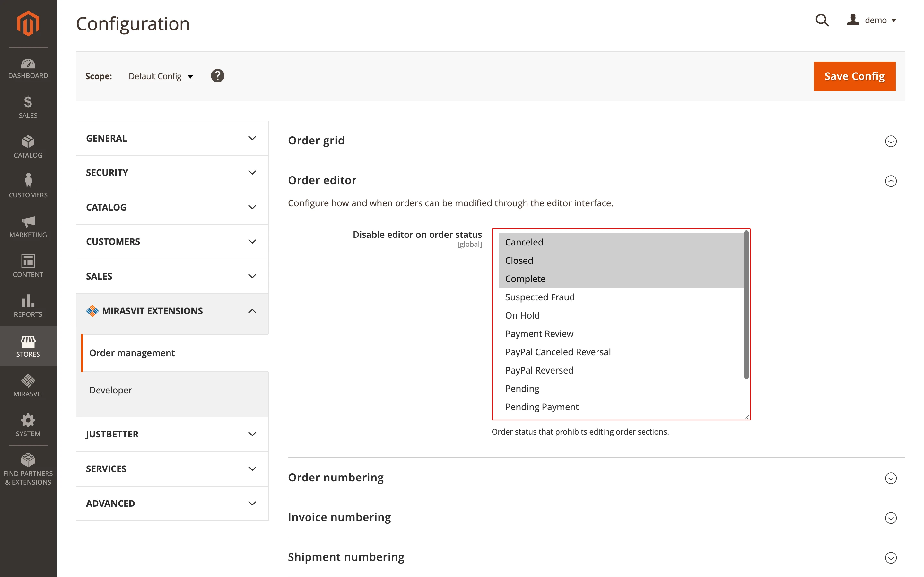Open the Scope Default Config dropdown
924x577 pixels.
[x=160, y=76]
